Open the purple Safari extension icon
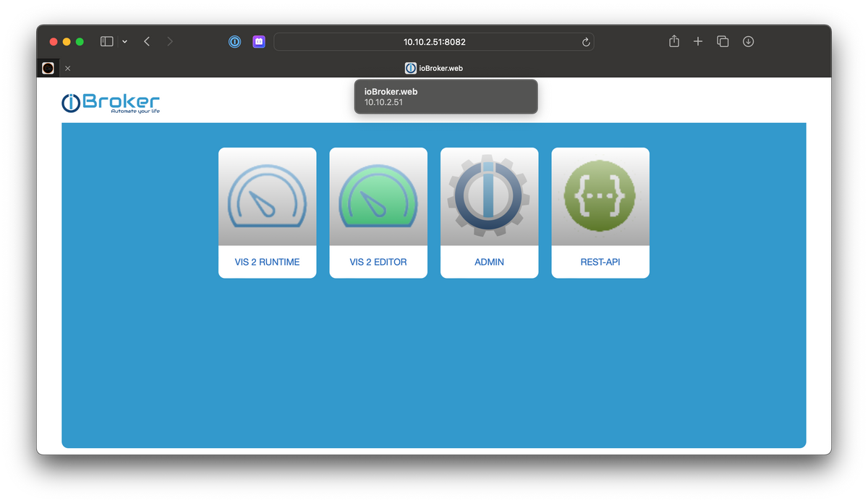868x503 pixels. click(259, 42)
